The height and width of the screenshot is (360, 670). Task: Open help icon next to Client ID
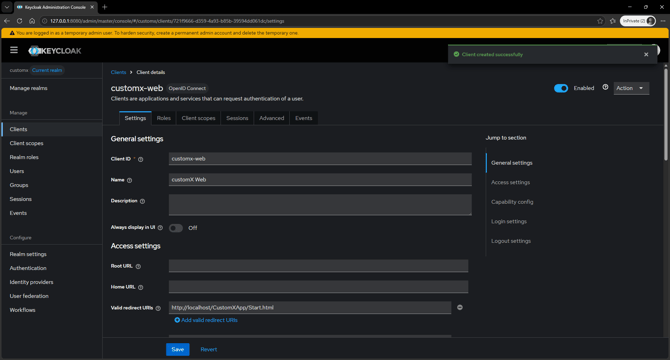(141, 159)
